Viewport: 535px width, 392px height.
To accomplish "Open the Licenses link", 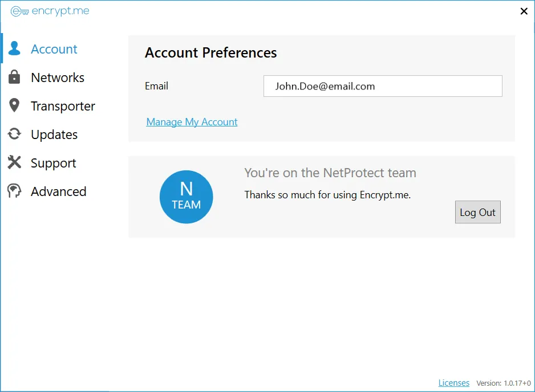I will point(454,383).
